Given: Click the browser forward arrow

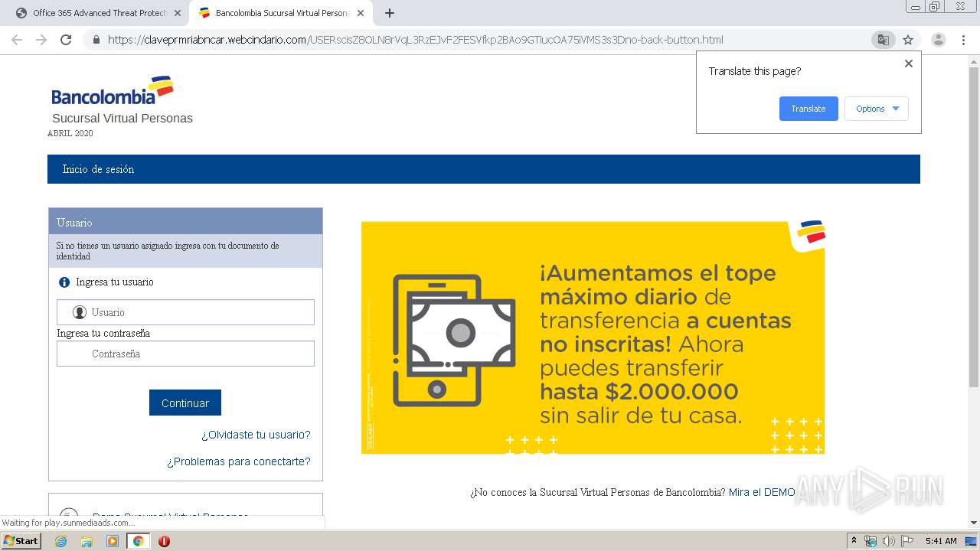Looking at the screenshot, I should [x=41, y=40].
